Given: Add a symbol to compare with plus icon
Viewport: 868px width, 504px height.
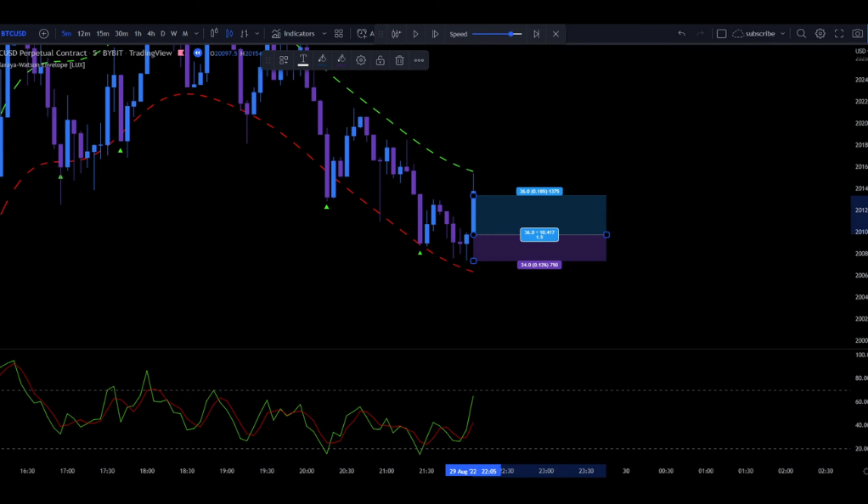Looking at the screenshot, I should click(x=43, y=34).
